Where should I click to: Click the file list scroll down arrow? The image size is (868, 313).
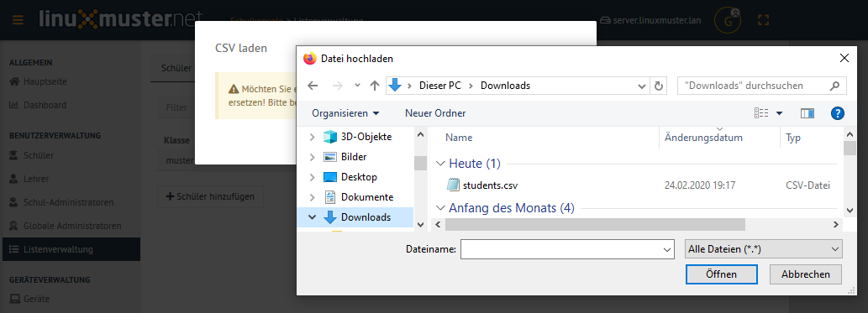pos(850,210)
